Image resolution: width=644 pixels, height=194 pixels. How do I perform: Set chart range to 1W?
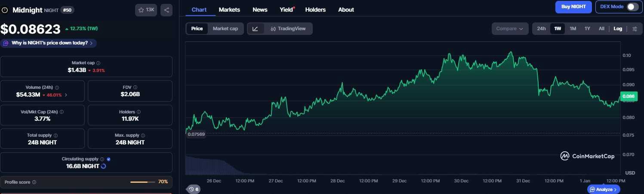(558, 28)
